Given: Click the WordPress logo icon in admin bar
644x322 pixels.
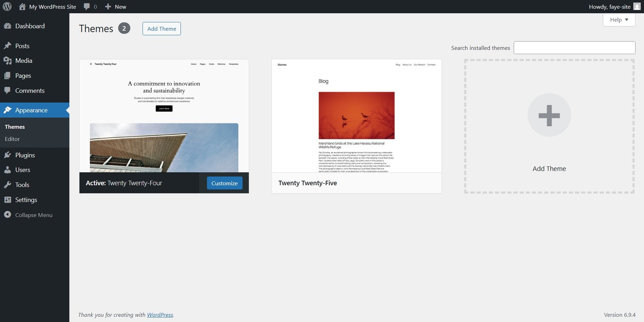Looking at the screenshot, I should point(7,6).
